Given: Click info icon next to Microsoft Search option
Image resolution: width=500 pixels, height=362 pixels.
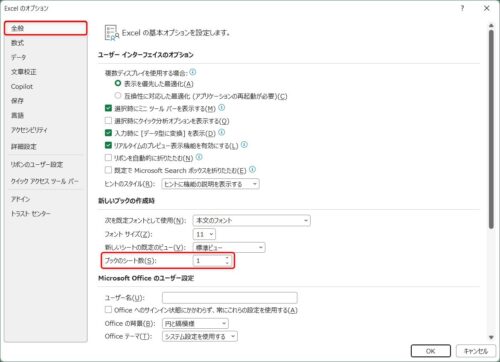Looking at the screenshot, I should (x=252, y=169).
